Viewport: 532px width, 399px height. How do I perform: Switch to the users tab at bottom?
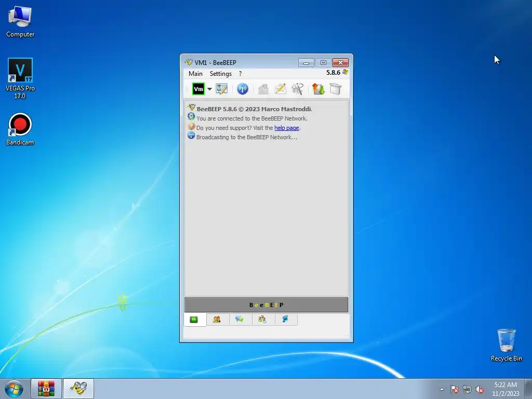click(217, 320)
